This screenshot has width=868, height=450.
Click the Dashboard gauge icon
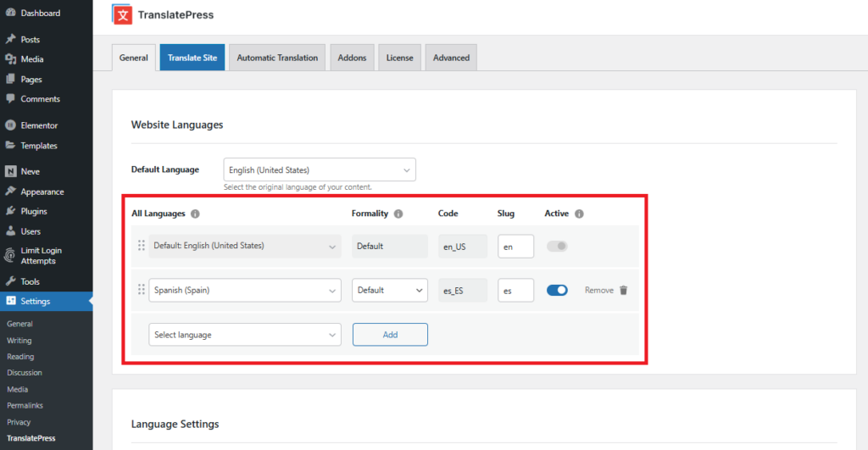point(10,13)
